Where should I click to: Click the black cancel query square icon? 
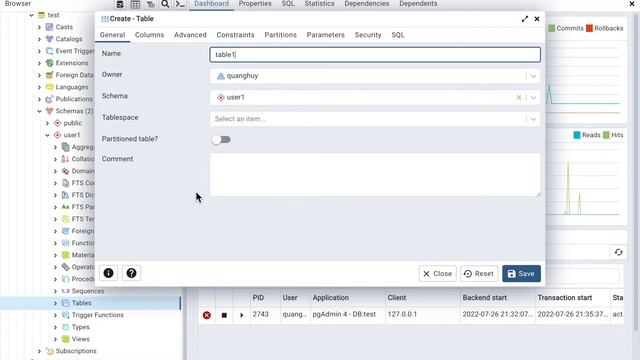224,315
